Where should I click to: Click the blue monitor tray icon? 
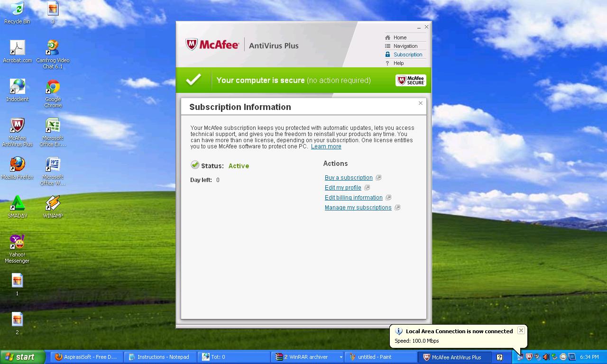pos(571,357)
